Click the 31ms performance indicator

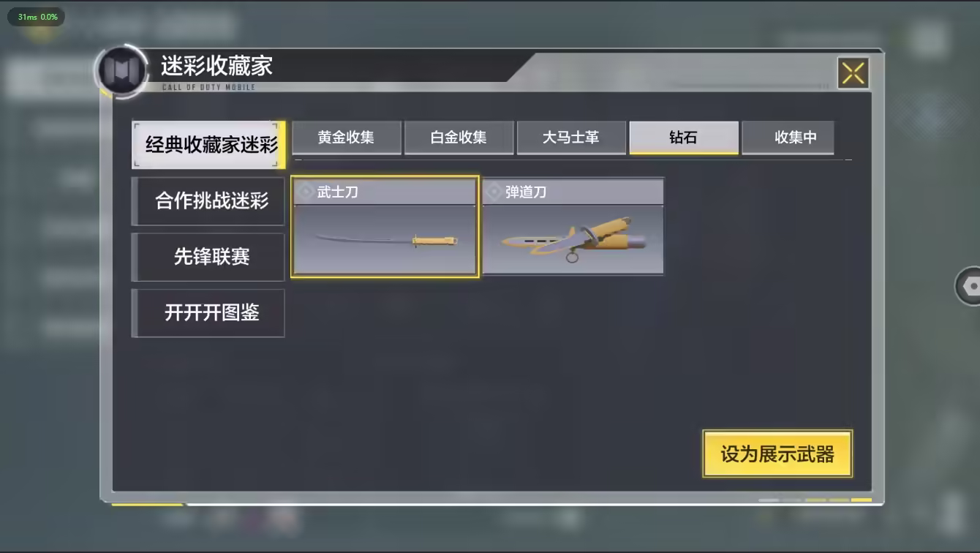coord(37,17)
